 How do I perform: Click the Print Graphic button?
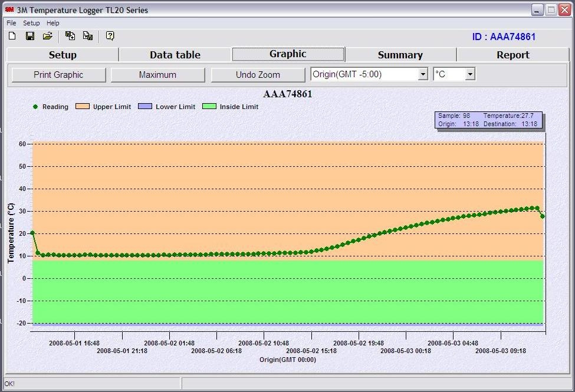[x=58, y=75]
